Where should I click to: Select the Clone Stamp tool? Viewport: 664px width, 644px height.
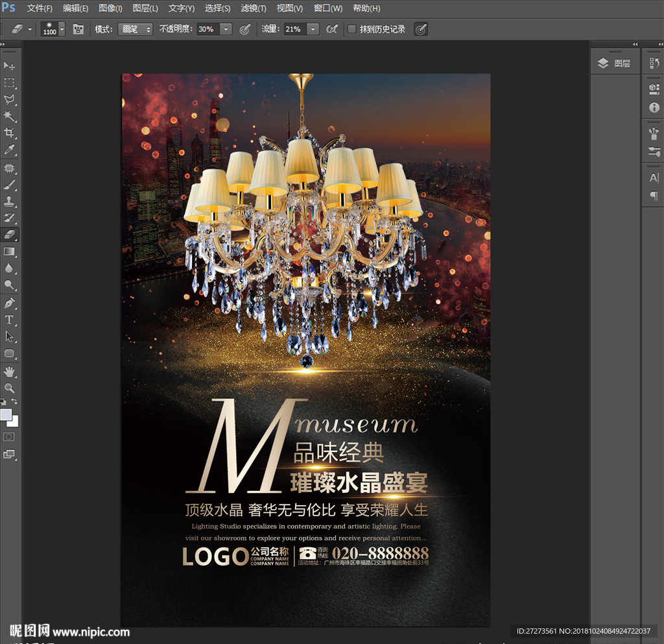click(x=10, y=201)
